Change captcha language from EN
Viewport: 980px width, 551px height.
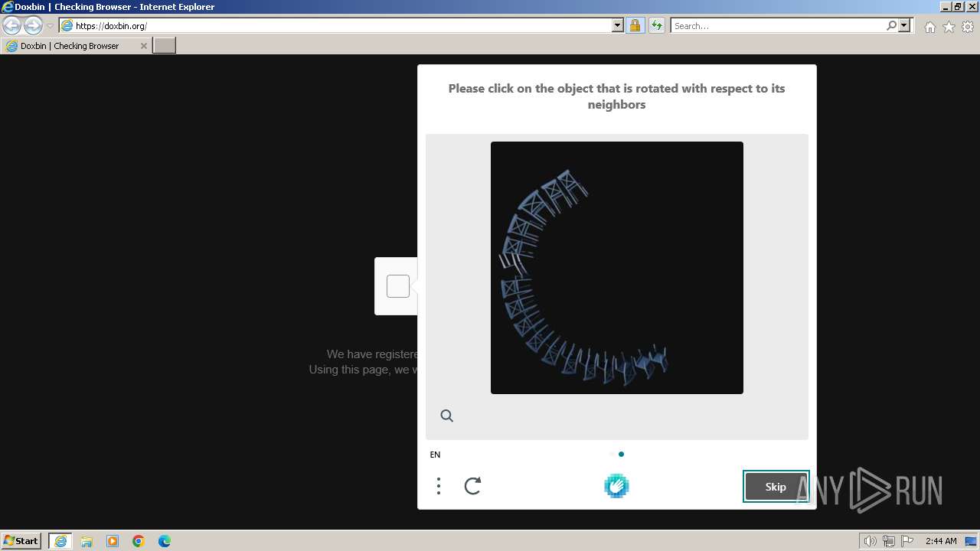click(435, 455)
